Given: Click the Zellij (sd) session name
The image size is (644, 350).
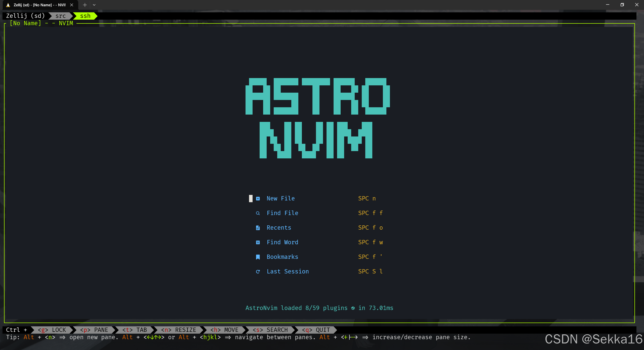Looking at the screenshot, I should [x=25, y=16].
